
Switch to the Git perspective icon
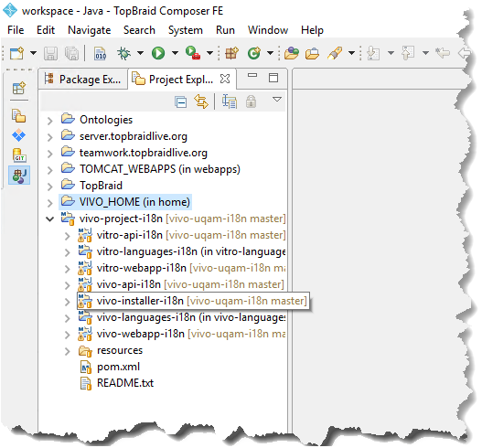(x=19, y=155)
